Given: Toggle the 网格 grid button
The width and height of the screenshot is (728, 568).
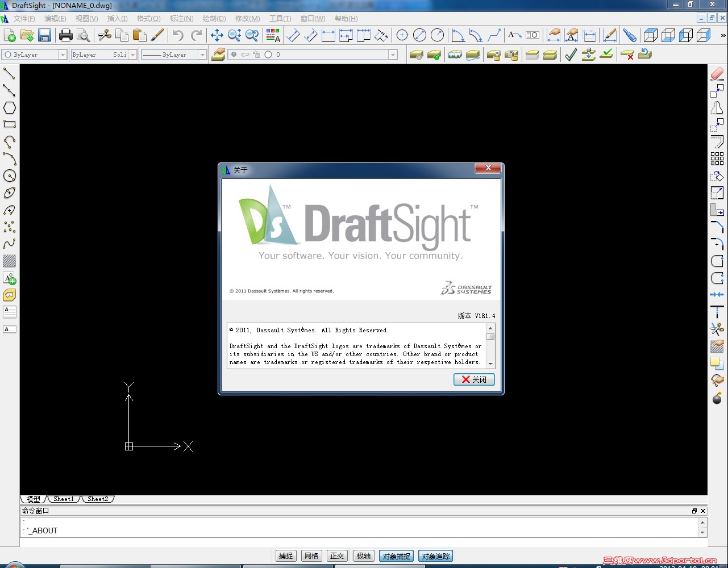Looking at the screenshot, I should click(311, 556).
